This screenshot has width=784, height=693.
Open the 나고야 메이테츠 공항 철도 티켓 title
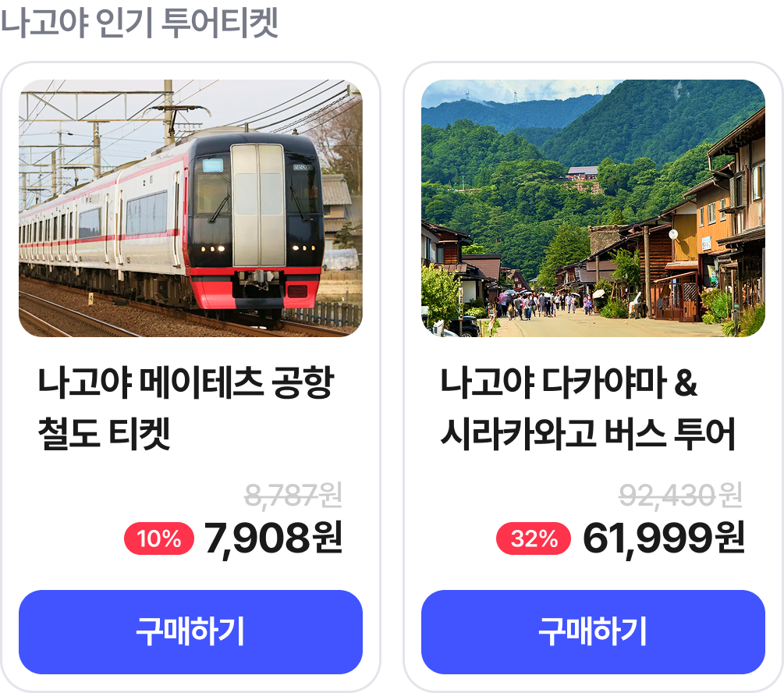(186, 410)
